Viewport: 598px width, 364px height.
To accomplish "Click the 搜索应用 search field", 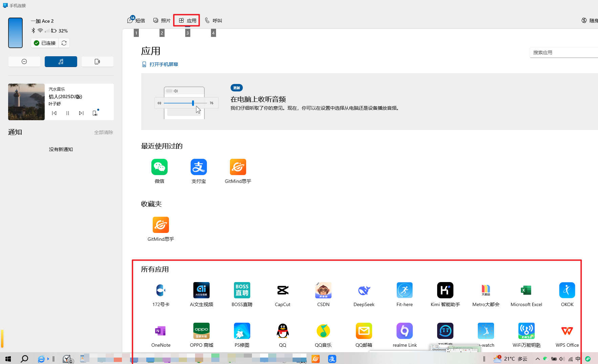I will tap(564, 52).
